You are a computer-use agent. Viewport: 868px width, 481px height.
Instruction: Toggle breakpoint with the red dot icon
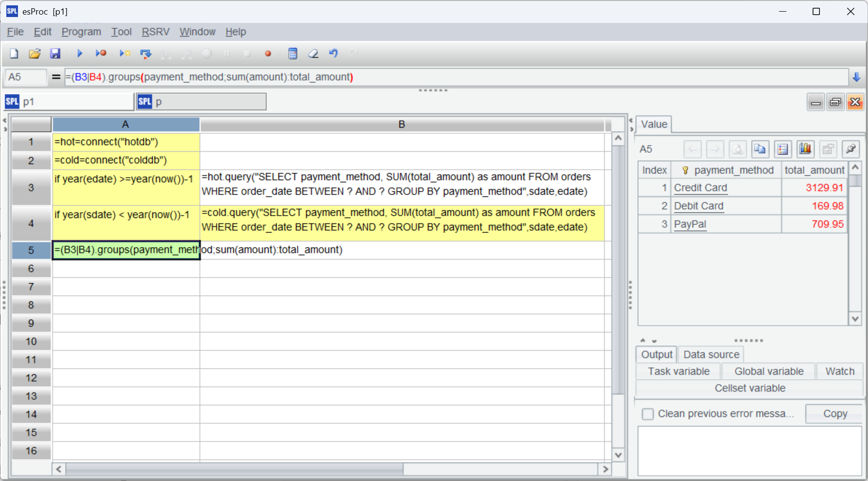(268, 53)
